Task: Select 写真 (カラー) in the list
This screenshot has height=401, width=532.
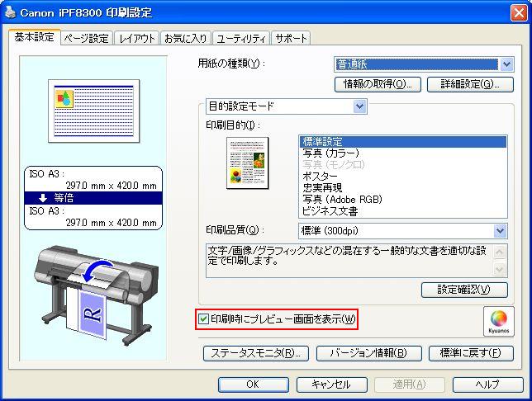Action: click(x=403, y=153)
